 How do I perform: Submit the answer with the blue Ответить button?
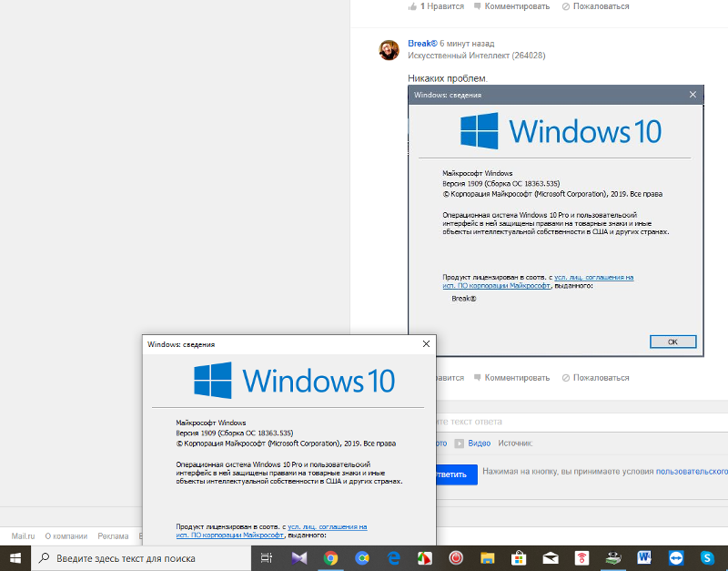[457, 474]
